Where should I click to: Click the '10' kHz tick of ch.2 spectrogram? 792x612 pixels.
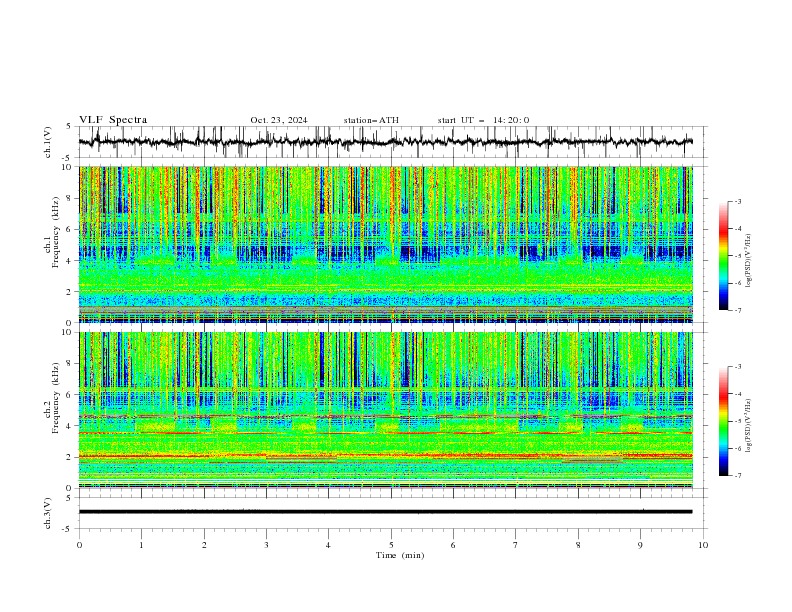click(69, 332)
